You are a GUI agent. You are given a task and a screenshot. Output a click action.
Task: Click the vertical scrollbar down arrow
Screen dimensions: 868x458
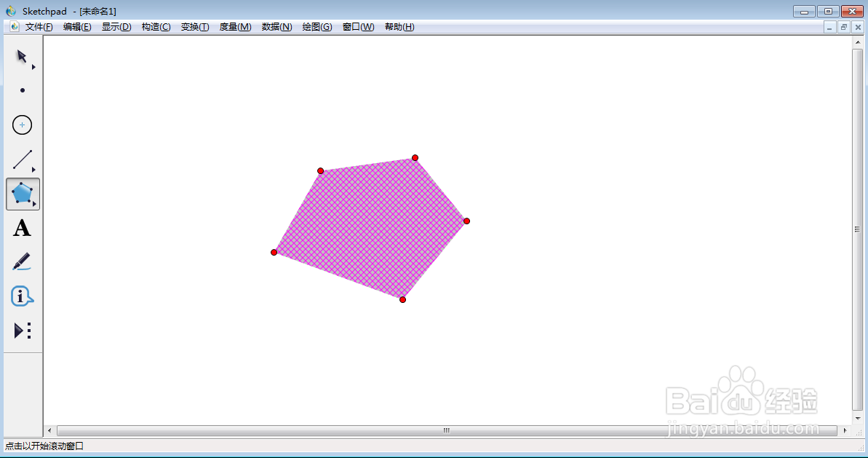858,419
